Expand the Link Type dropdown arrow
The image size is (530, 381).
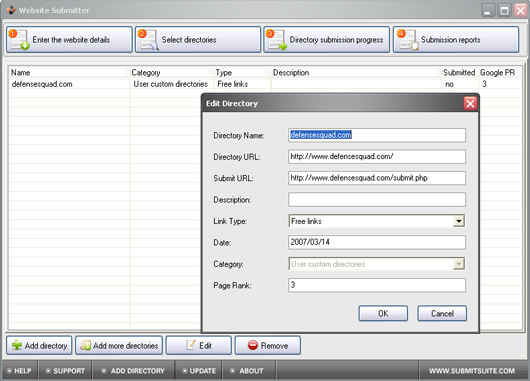pos(459,221)
